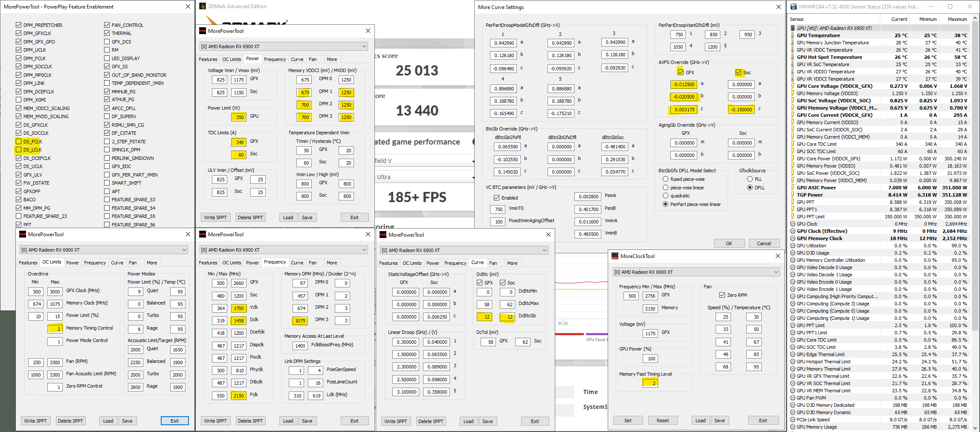Click thermometer icon beside GPU Hot Spot Temperature
The image size is (980, 432).
793,57
